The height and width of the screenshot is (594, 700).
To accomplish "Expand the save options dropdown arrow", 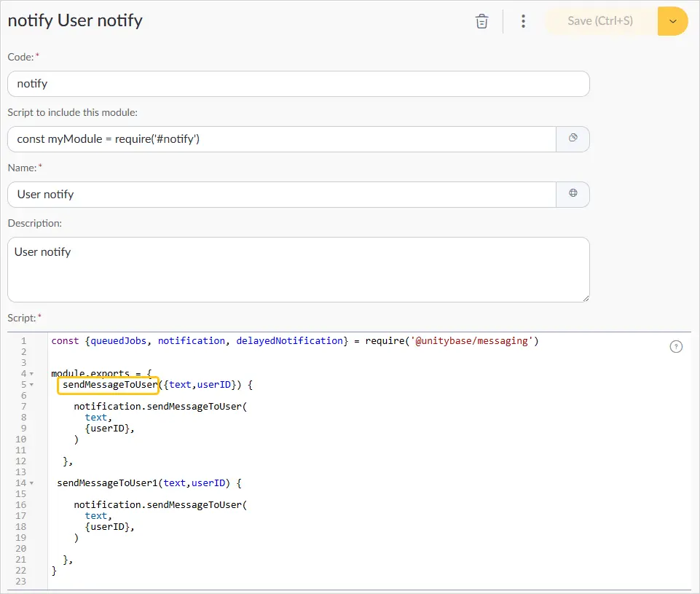I will [x=673, y=21].
